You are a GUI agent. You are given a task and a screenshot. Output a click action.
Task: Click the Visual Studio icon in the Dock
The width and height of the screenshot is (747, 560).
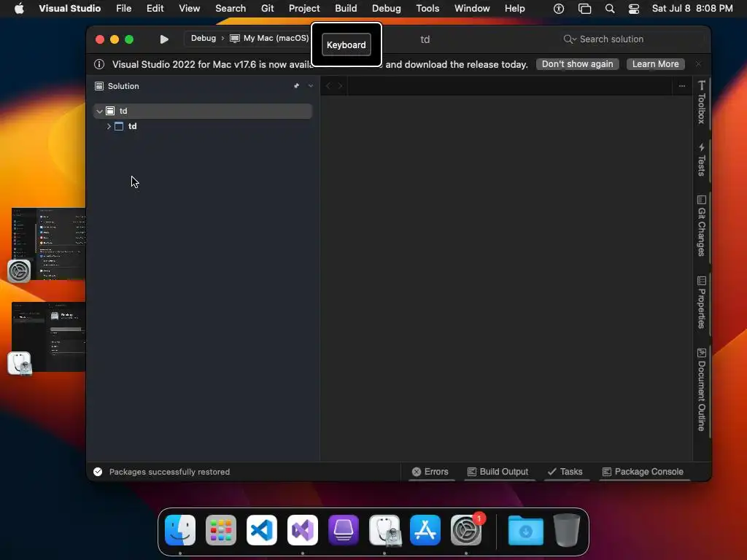point(303,530)
